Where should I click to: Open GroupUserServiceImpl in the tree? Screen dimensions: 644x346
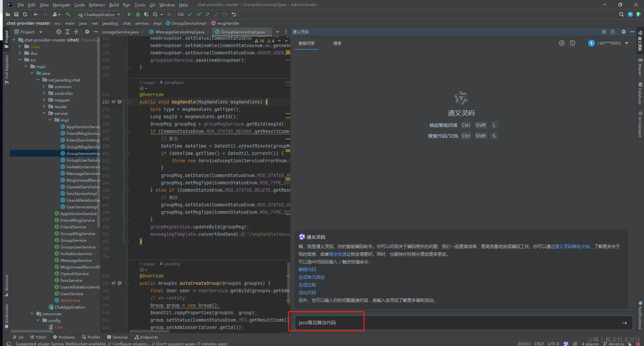tap(81, 160)
